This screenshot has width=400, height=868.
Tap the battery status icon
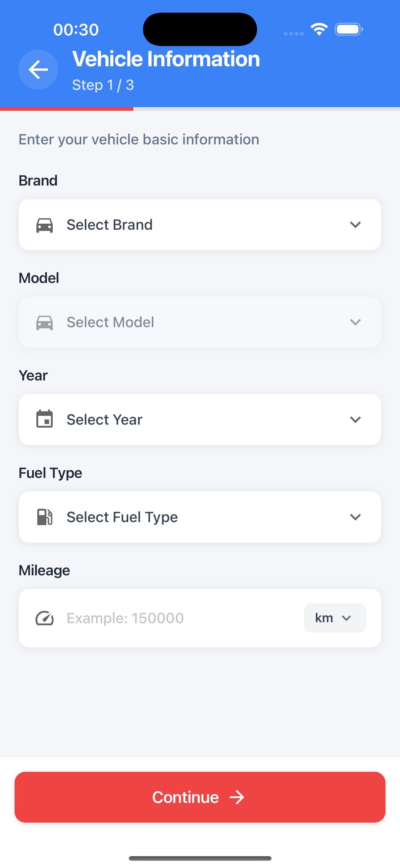pos(349,29)
